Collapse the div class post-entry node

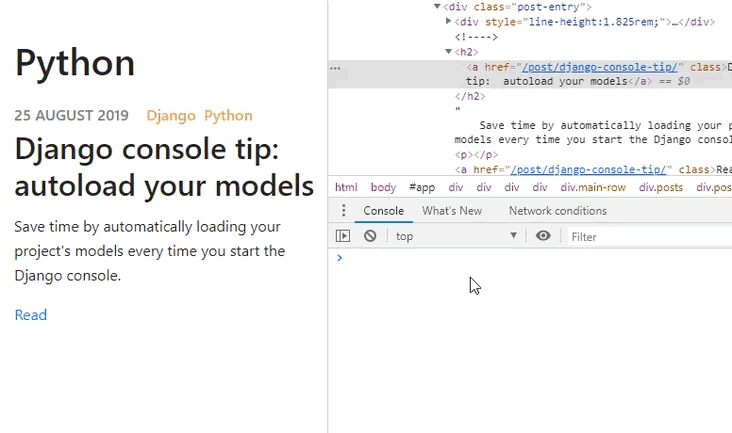click(x=438, y=7)
